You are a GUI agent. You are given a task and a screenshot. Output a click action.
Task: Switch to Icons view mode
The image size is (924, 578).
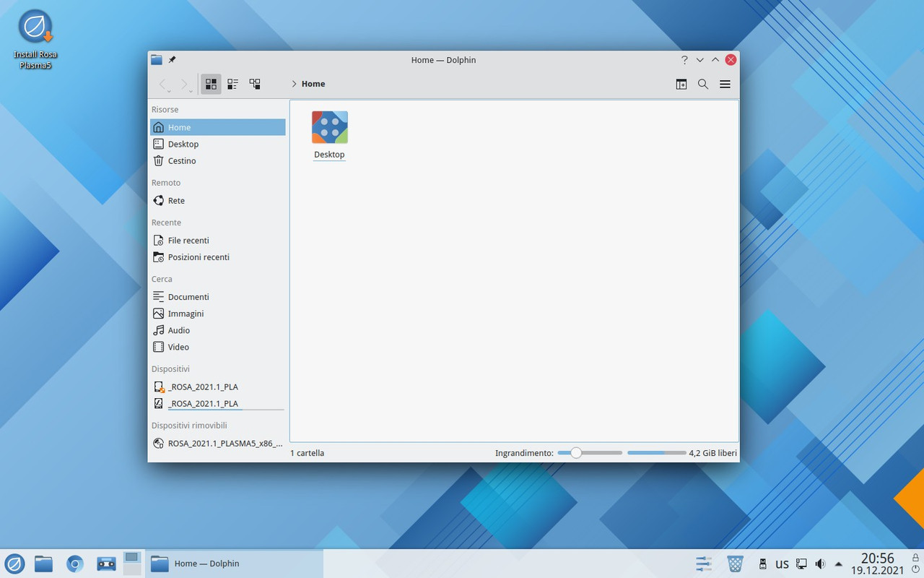pos(211,84)
